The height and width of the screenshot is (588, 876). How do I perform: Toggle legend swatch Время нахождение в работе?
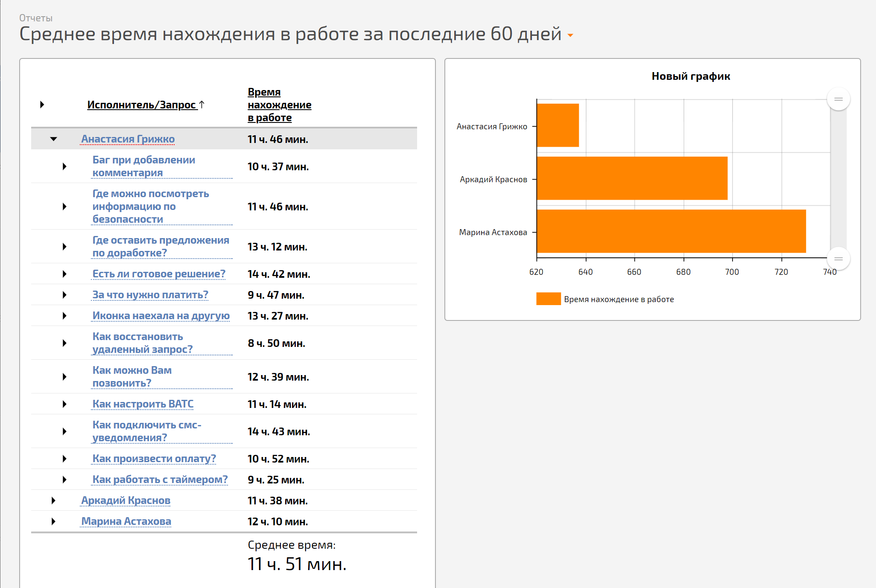(x=548, y=299)
